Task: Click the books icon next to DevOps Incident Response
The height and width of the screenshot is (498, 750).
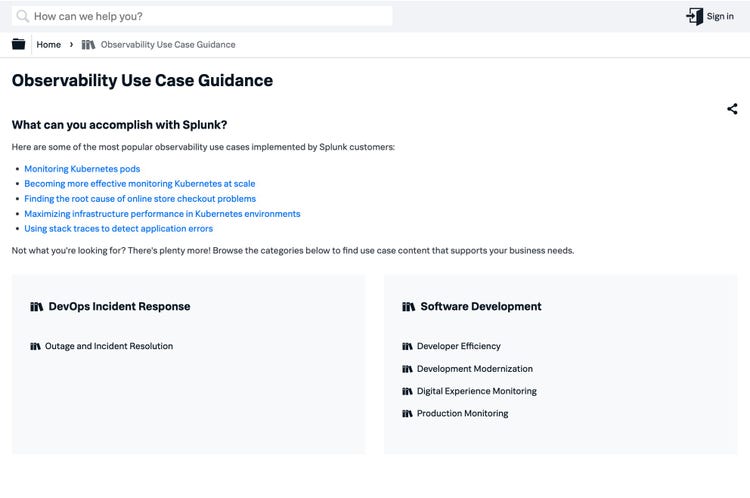Action: 36,307
